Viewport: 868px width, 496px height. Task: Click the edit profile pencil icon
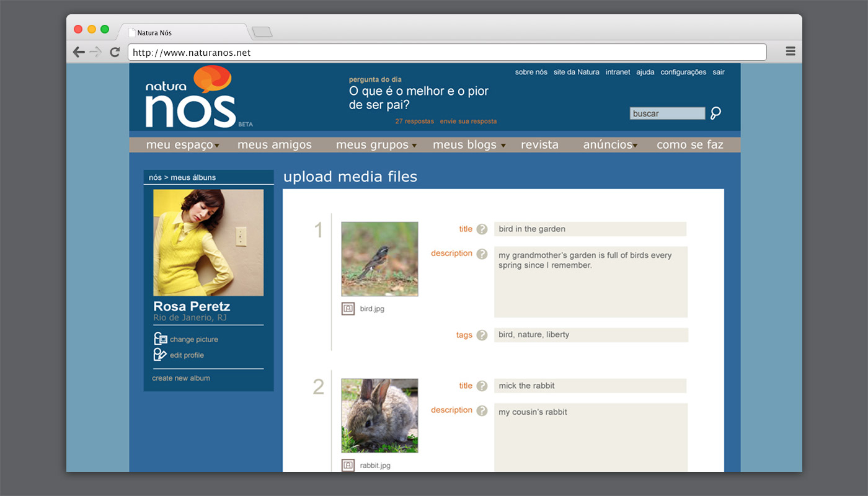click(161, 355)
